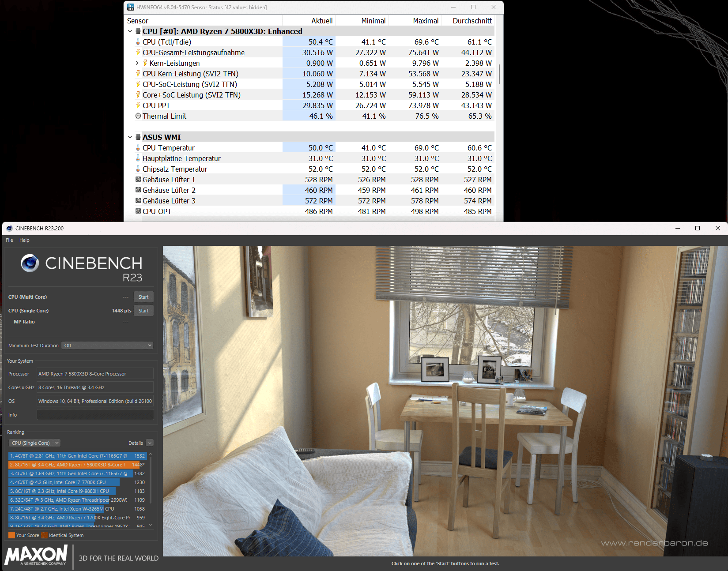Click the Cinebench R23 sphere logo
The image size is (728, 571).
coord(30,263)
